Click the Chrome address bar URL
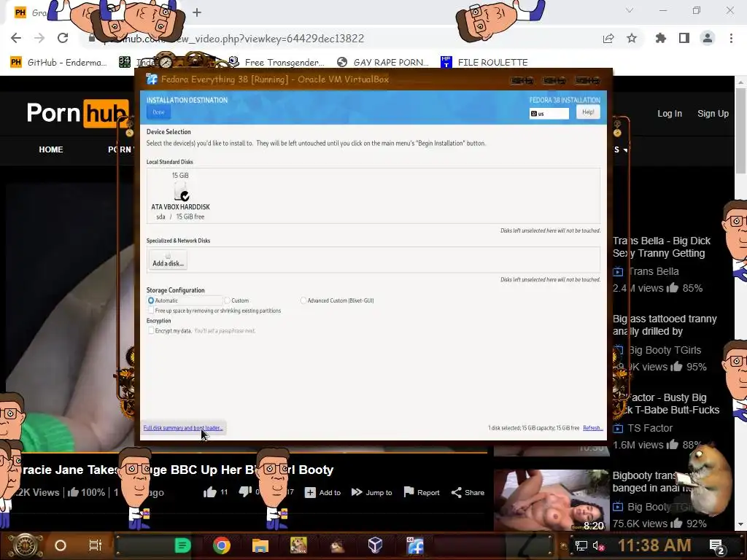The width and height of the screenshot is (747, 560). [x=233, y=39]
